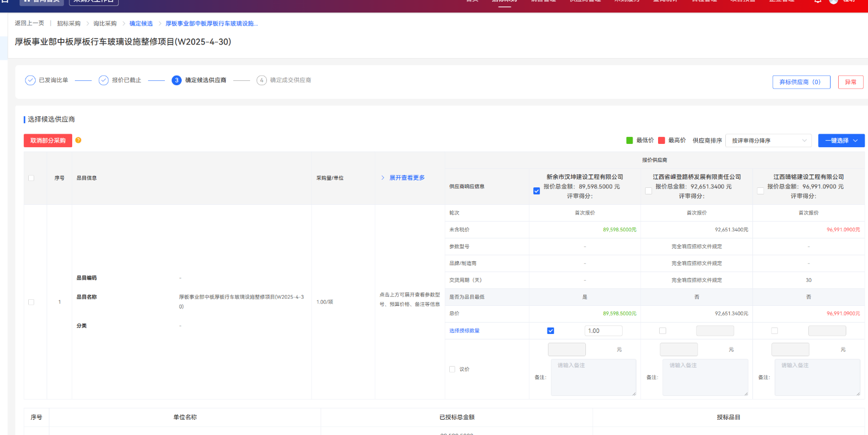Screen dimensions: 868x435
Task: Click the 品目信息 column header
Action: tap(86, 178)
